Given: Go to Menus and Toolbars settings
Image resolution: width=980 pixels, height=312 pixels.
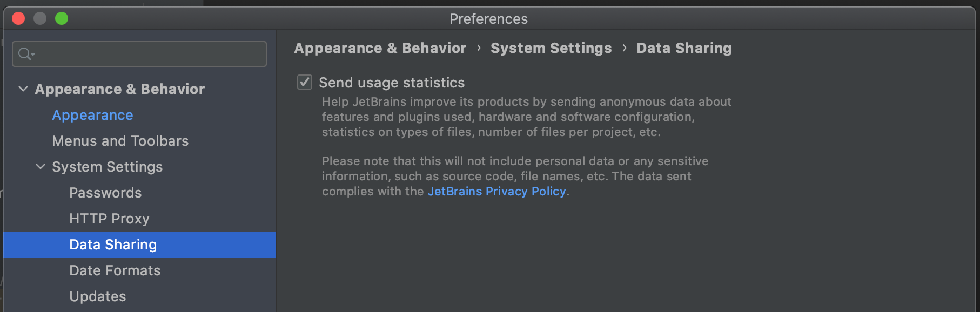Looking at the screenshot, I should 120,141.
